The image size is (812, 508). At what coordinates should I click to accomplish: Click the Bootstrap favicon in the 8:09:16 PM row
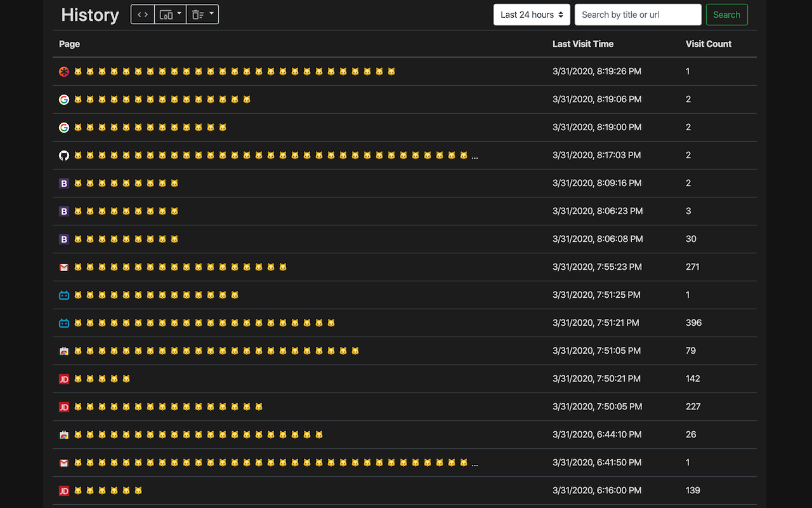(x=64, y=184)
